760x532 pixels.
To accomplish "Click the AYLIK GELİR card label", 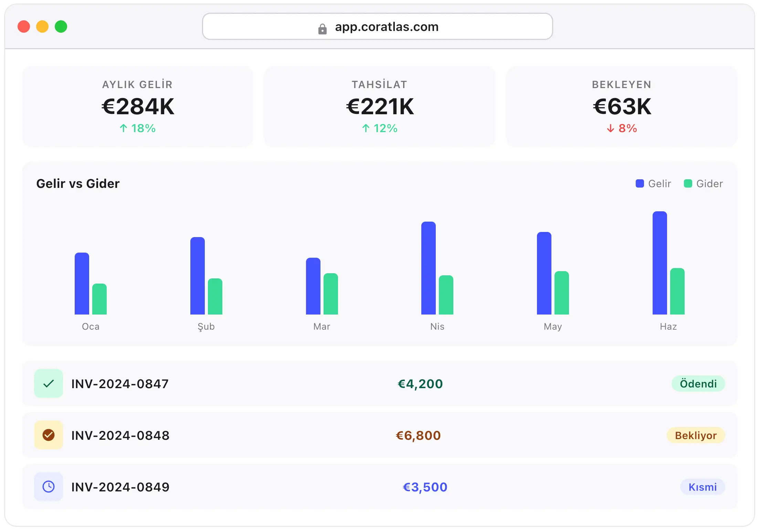I will click(x=137, y=84).
